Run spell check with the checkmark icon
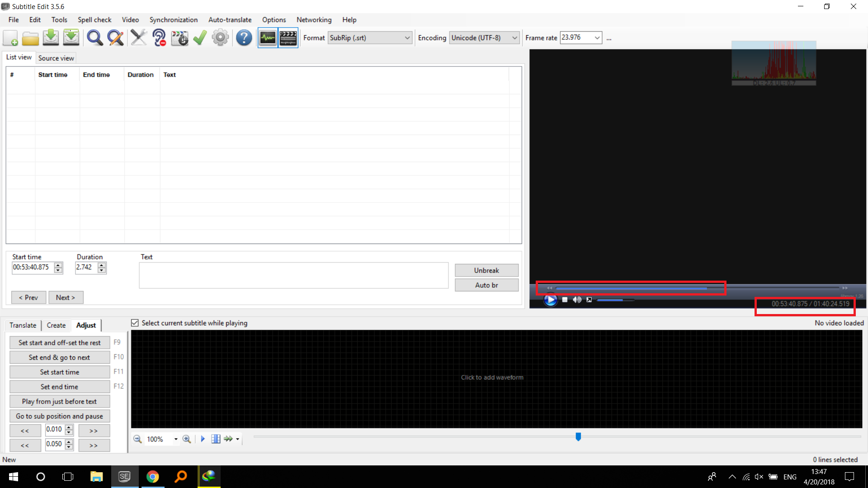Screen dimensions: 868x488 click(x=199, y=38)
